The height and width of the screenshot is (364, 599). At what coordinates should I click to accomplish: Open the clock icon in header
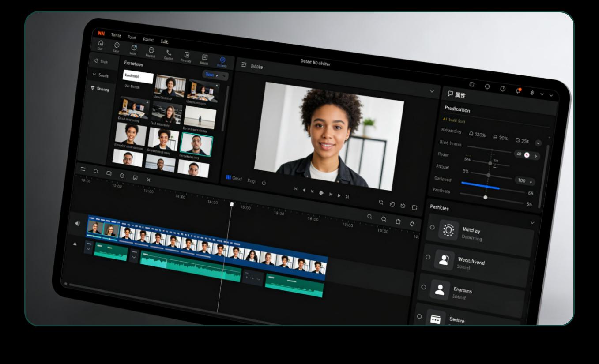[x=503, y=89]
